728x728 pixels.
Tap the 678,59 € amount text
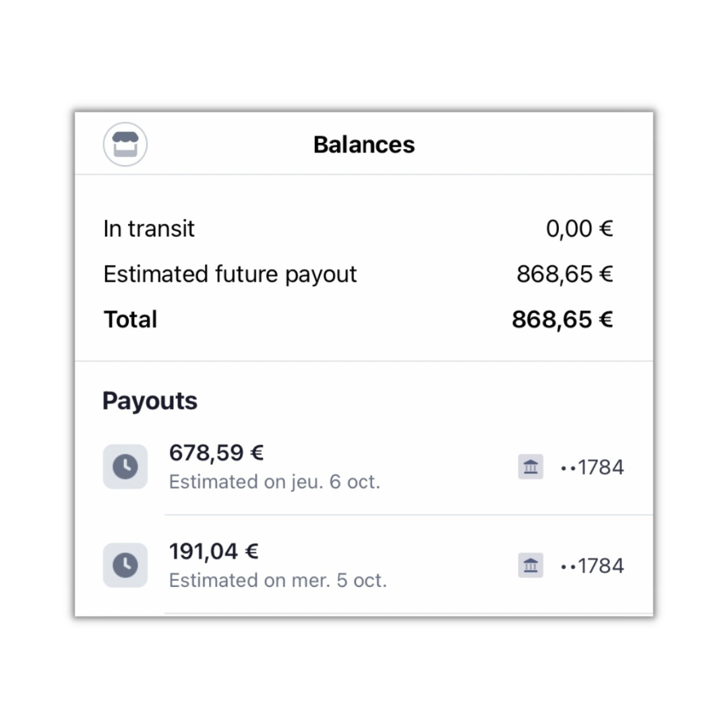pos(216,453)
